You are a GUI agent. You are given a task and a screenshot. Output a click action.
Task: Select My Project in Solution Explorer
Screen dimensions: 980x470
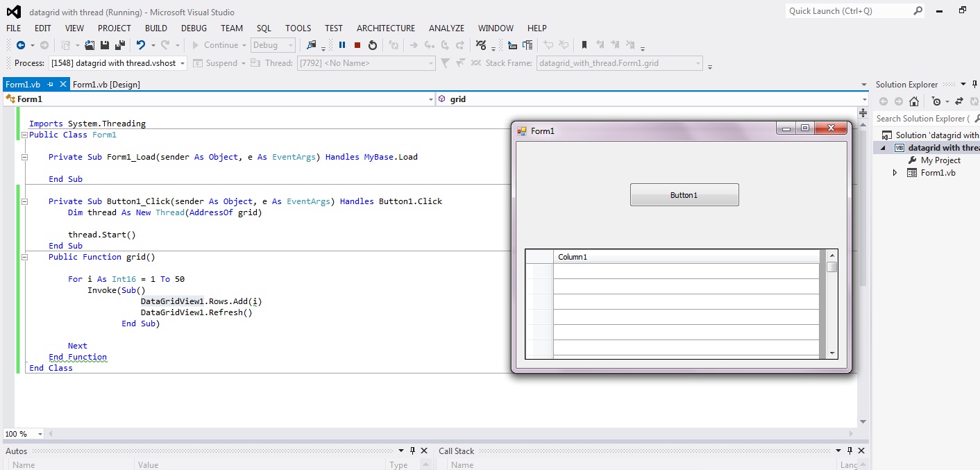pyautogui.click(x=940, y=160)
